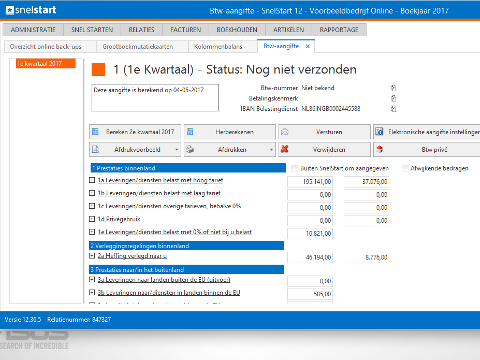Click the SnelStart logo icon
This screenshot has height=360, width=480.
tap(10, 10)
